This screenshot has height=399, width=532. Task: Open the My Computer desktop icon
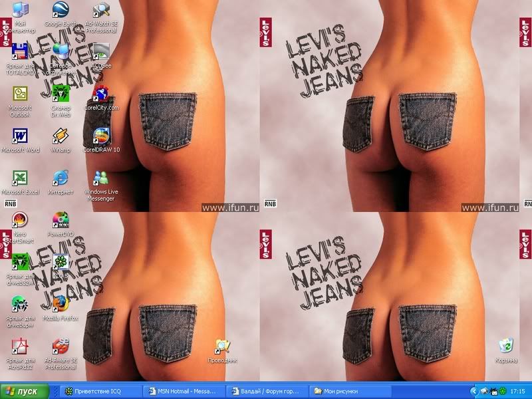tap(20, 10)
